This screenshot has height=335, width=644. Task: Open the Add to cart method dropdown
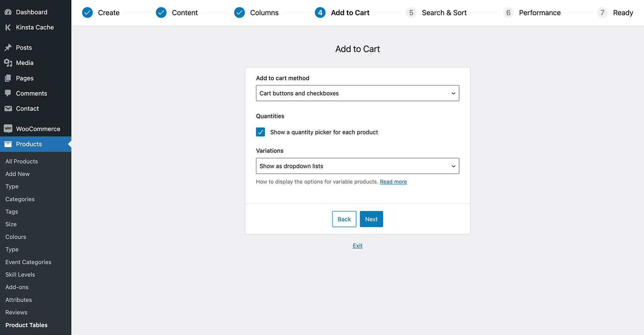357,93
